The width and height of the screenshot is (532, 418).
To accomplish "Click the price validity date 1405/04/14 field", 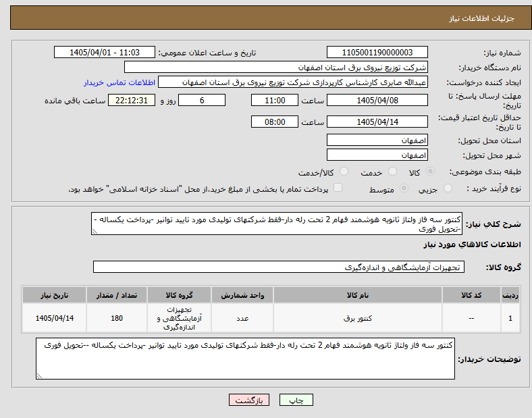I will (x=377, y=122).
